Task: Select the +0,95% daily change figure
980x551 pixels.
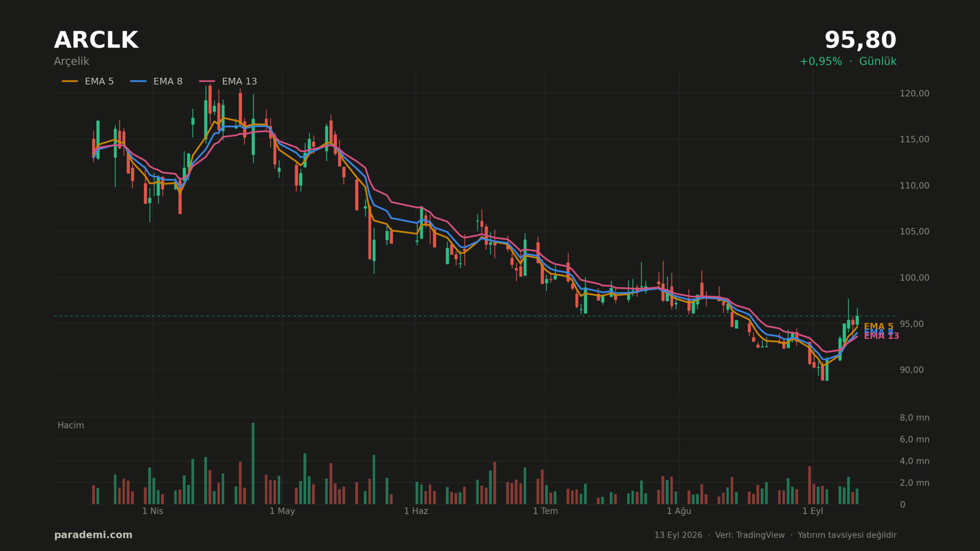Action: click(x=821, y=62)
